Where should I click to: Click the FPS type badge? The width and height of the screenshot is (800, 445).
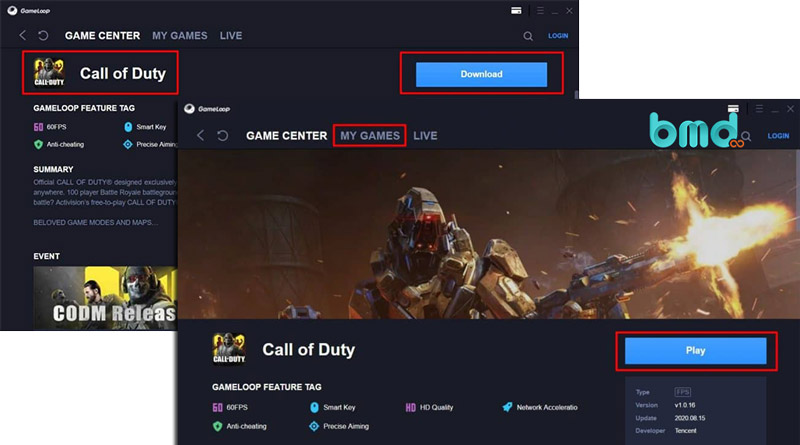click(683, 392)
